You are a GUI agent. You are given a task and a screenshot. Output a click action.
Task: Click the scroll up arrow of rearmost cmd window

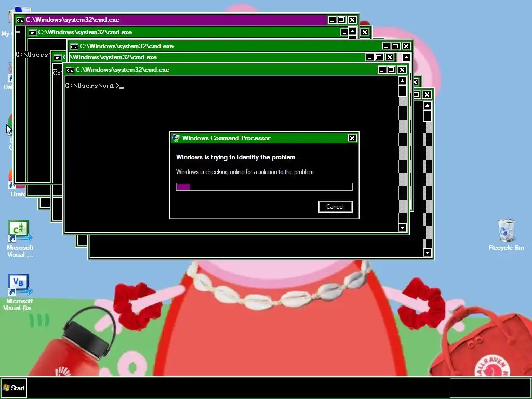pos(427,106)
